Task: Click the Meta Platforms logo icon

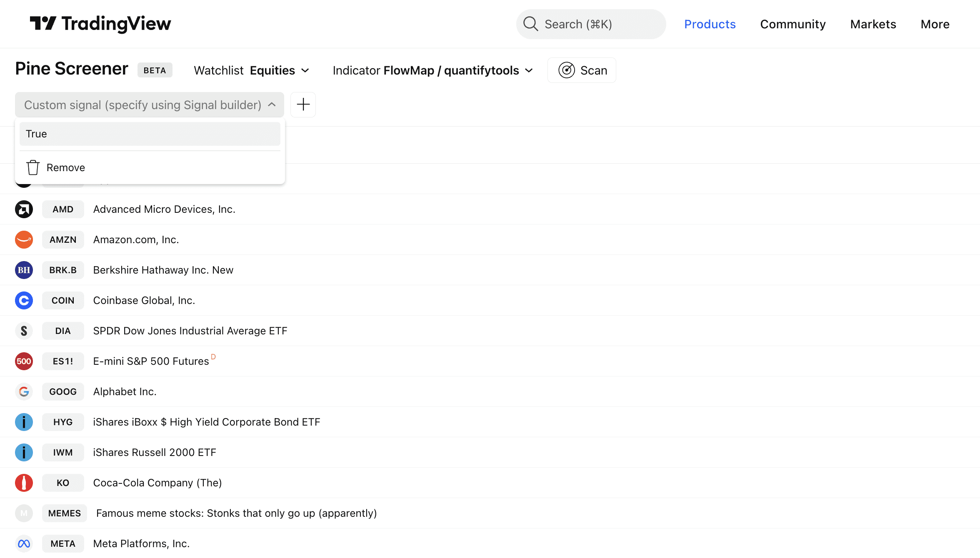Action: (x=24, y=543)
